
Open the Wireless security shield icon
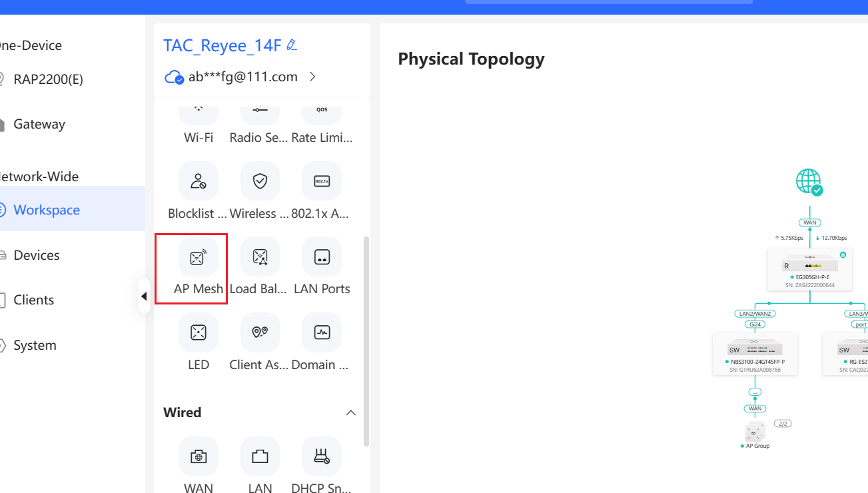click(x=260, y=181)
